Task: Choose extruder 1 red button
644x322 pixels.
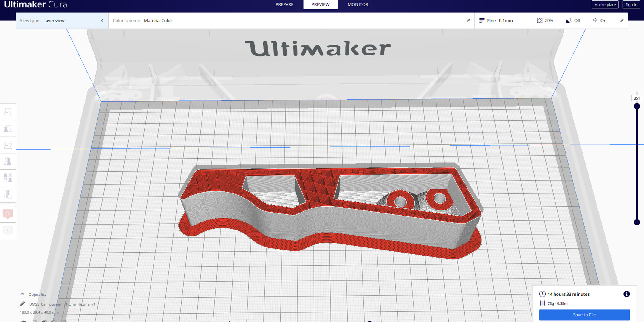Action: (8, 214)
